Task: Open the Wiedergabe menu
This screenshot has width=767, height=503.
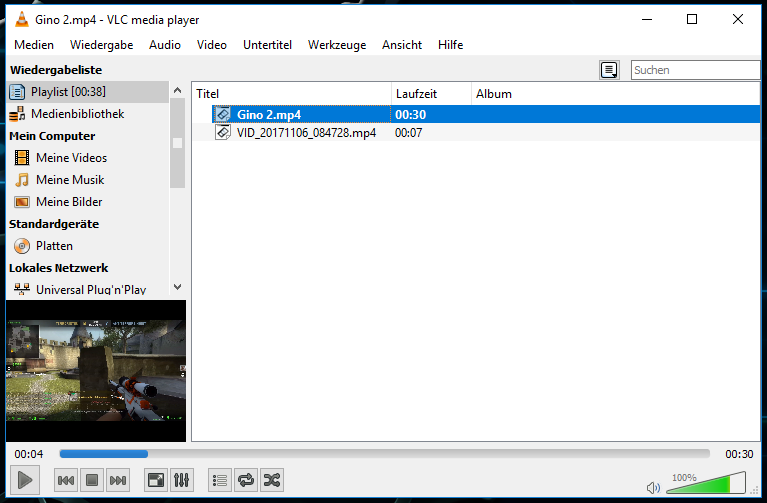Action: click(101, 45)
